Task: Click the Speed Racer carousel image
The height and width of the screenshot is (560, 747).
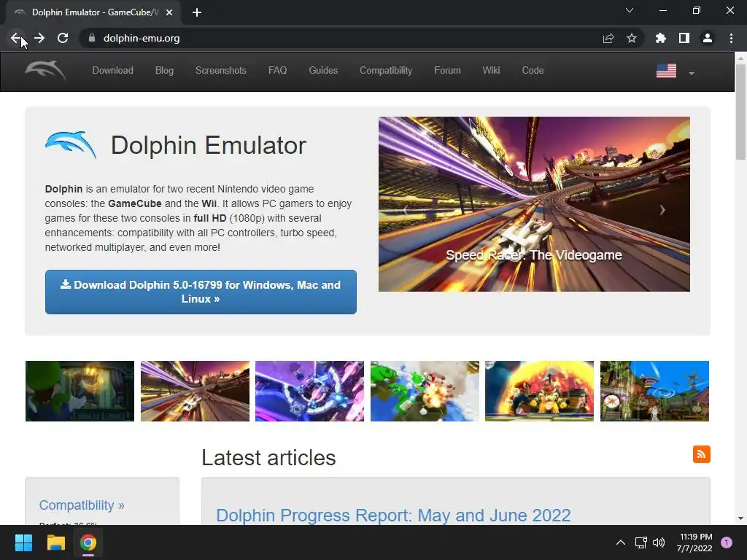Action: [x=534, y=204]
